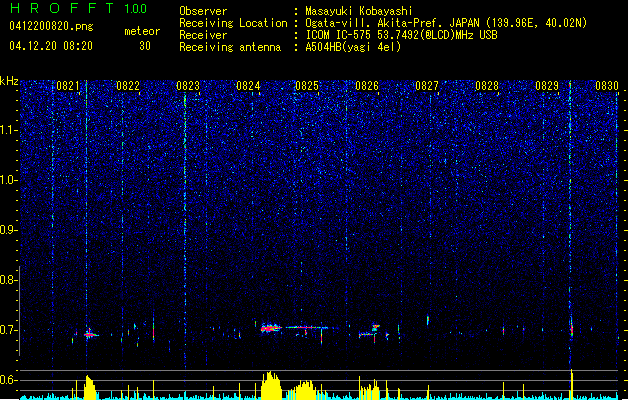Click the meteor echo just after 0821

[91, 334]
